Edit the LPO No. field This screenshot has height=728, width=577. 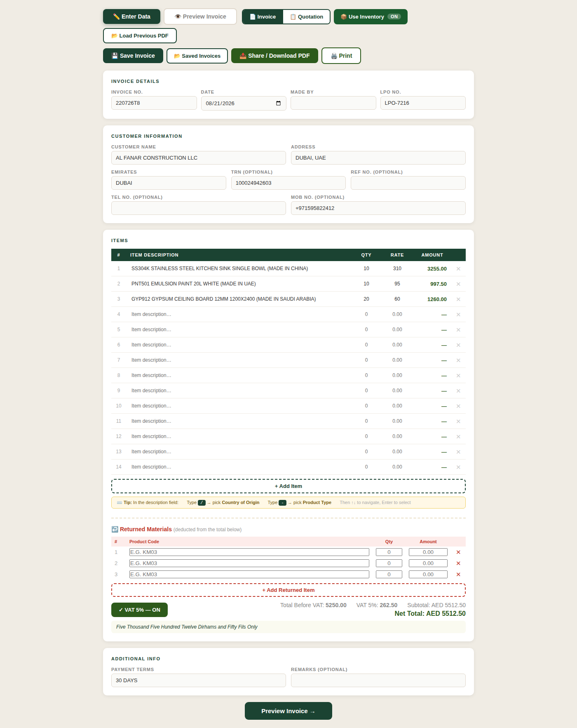point(423,103)
